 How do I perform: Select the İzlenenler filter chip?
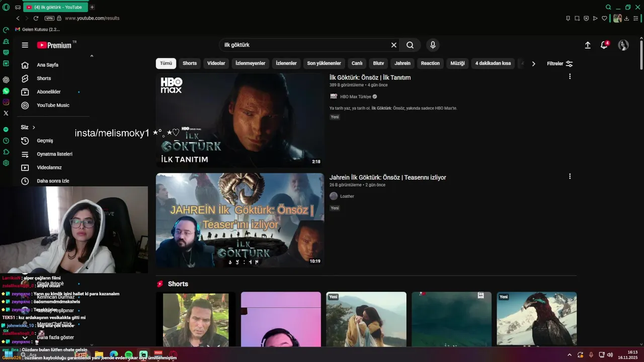pos(286,63)
